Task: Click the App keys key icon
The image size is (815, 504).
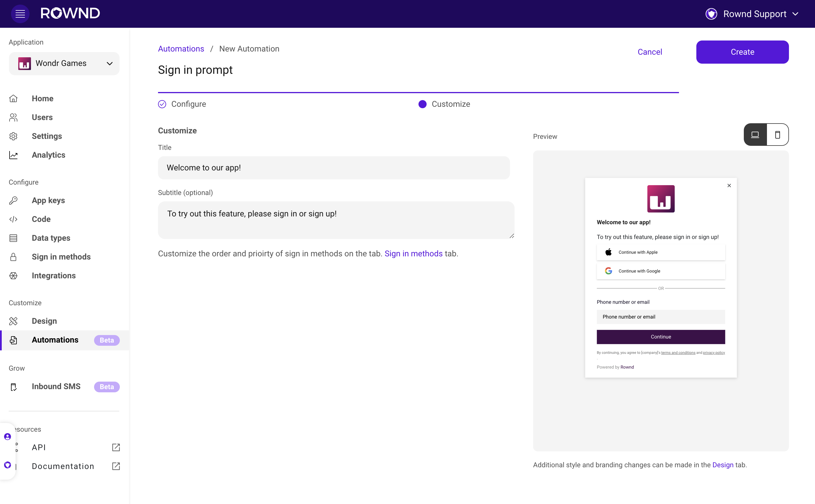Action: 13,200
